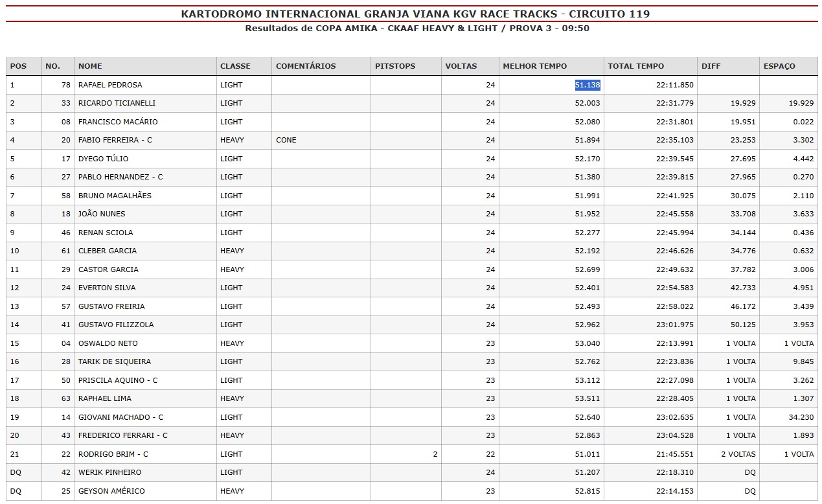822x504 pixels.
Task: Click the COMENTÁRIOS column header
Action: point(321,66)
